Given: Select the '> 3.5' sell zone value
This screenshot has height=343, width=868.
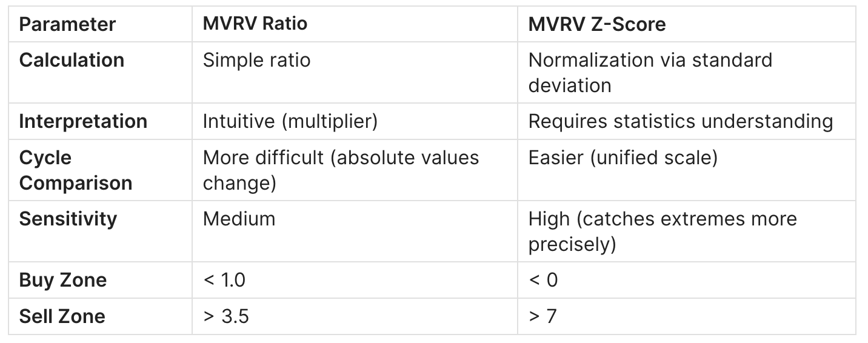Looking at the screenshot, I should (x=225, y=316).
